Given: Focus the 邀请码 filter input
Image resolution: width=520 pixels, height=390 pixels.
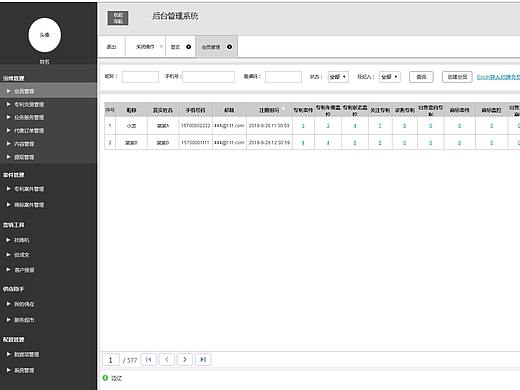Looking at the screenshot, I should tap(283, 77).
